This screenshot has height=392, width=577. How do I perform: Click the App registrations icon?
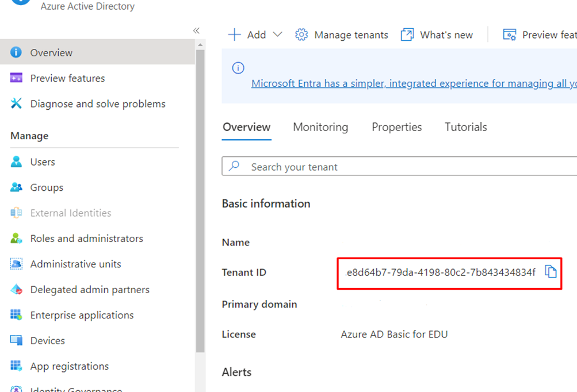point(16,366)
